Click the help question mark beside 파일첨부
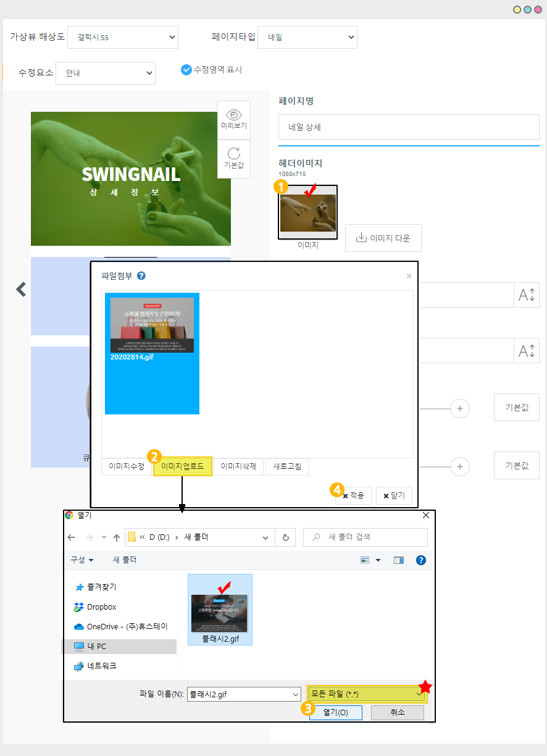 [141, 276]
